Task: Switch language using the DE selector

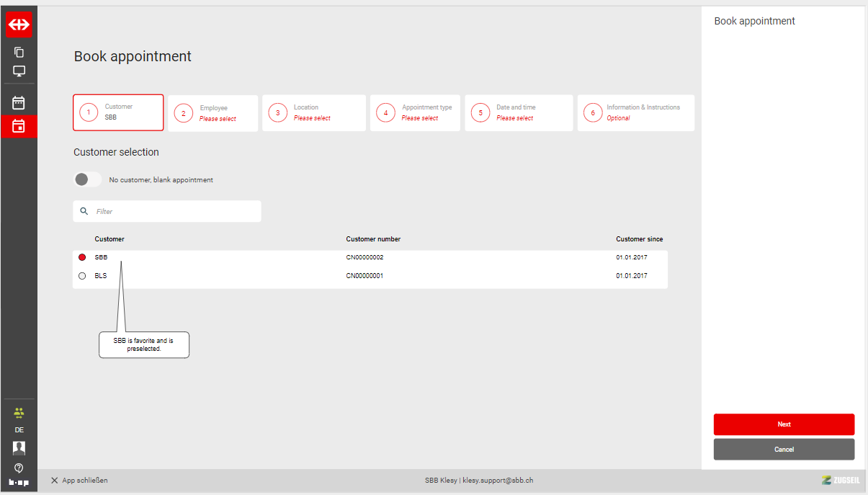Action: (19, 430)
